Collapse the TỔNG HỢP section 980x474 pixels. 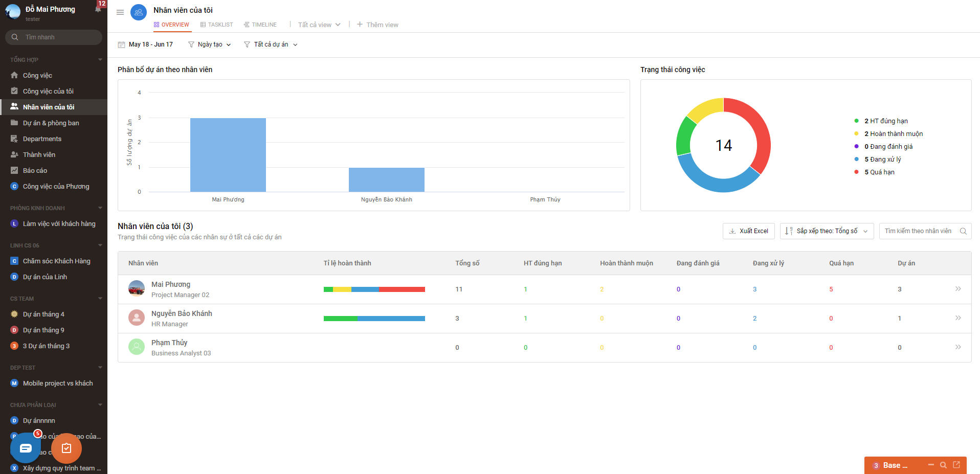point(100,60)
